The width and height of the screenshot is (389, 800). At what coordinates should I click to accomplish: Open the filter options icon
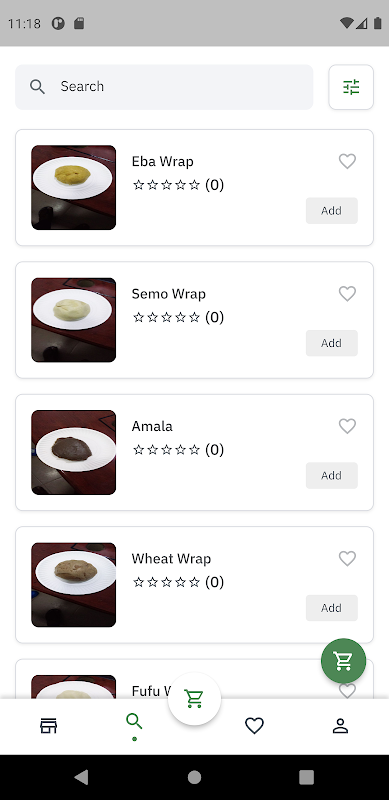351,87
